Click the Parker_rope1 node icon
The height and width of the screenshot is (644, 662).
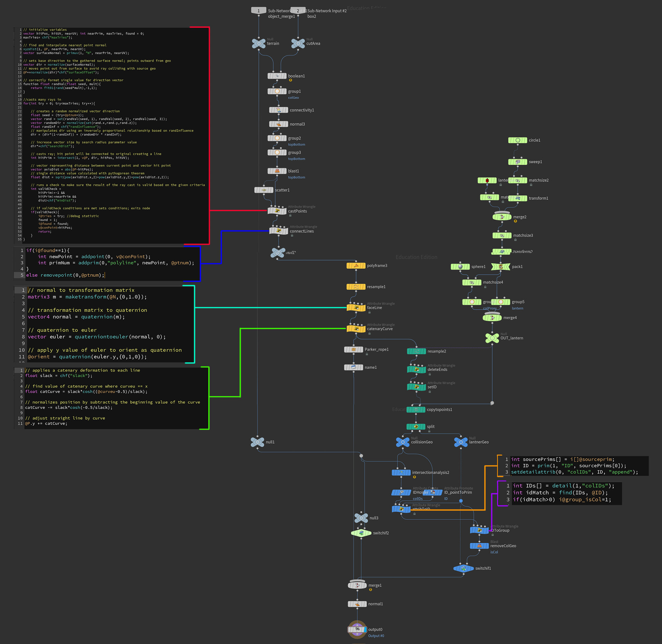[353, 349]
